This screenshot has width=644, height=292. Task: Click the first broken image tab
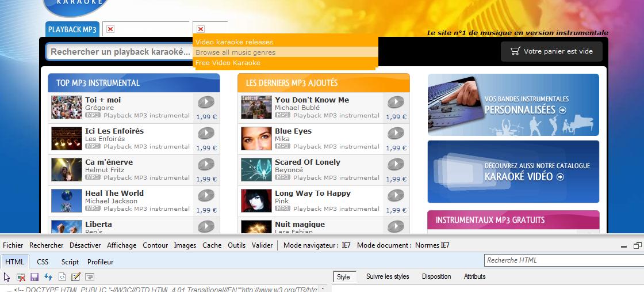click(110, 29)
